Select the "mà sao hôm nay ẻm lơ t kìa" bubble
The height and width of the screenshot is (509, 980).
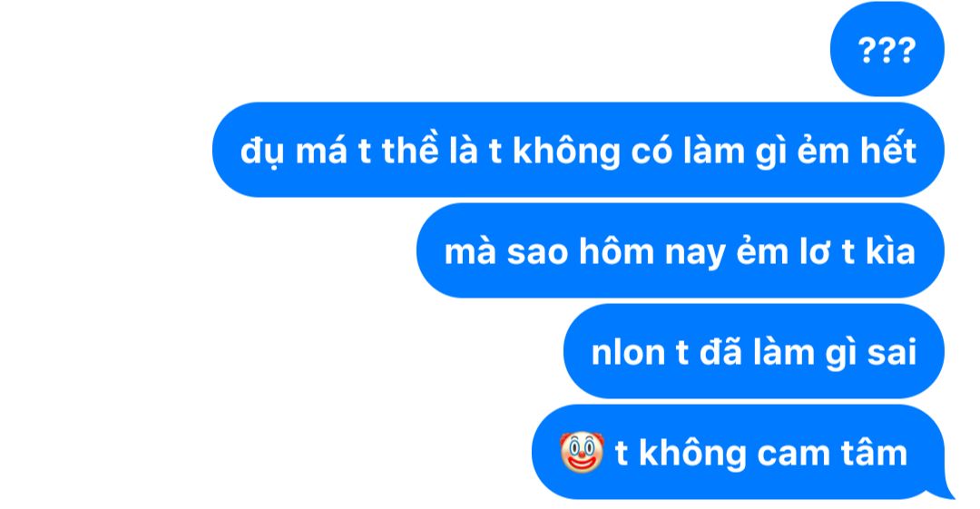680,250
